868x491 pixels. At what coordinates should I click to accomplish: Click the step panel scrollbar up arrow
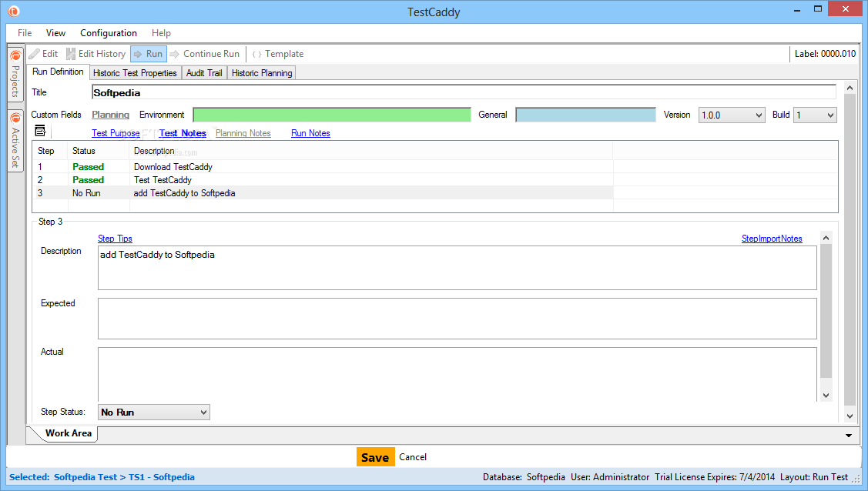click(826, 239)
